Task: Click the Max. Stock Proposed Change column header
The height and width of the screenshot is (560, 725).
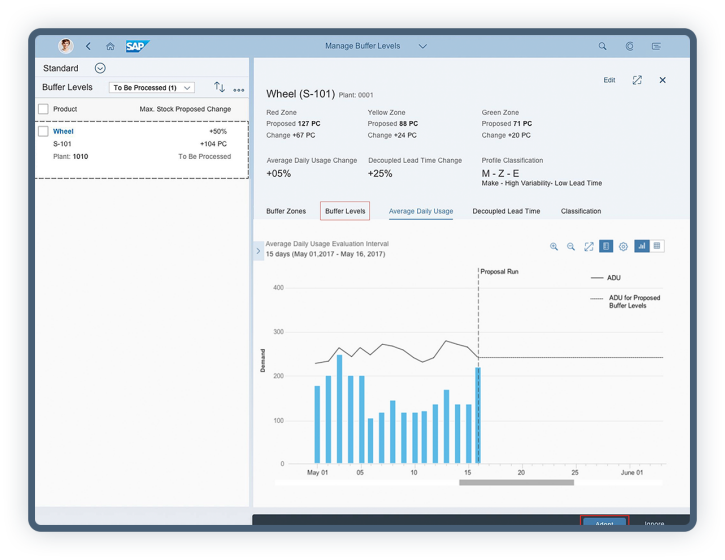Action: pyautogui.click(x=185, y=109)
